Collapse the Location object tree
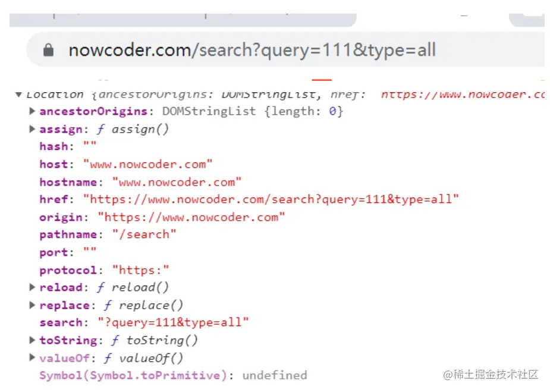Screen dimensions: 550x392 (x=18, y=95)
